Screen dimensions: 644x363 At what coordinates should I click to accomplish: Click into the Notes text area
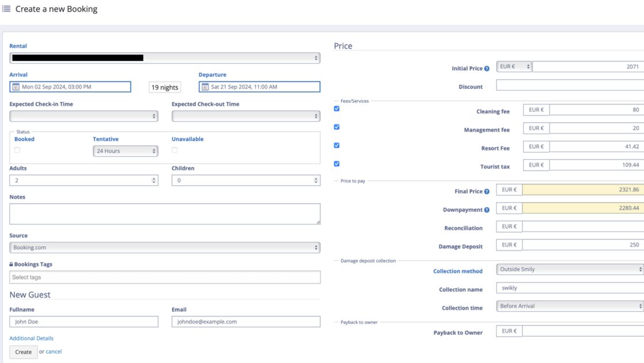tap(164, 214)
